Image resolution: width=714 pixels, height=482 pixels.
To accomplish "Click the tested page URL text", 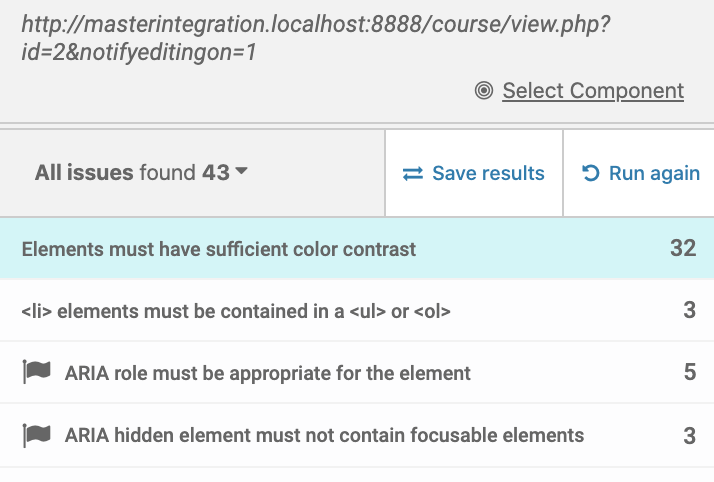I will pyautogui.click(x=316, y=38).
